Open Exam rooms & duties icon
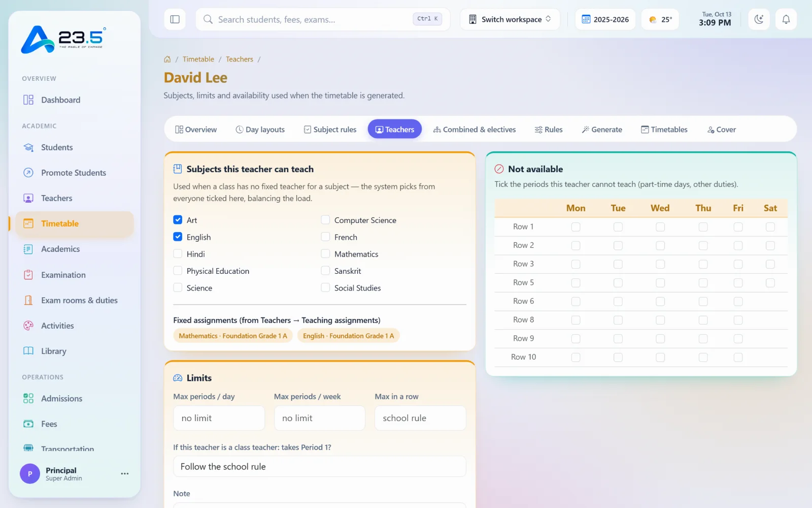Screen dimensions: 812x508 tap(28, 300)
